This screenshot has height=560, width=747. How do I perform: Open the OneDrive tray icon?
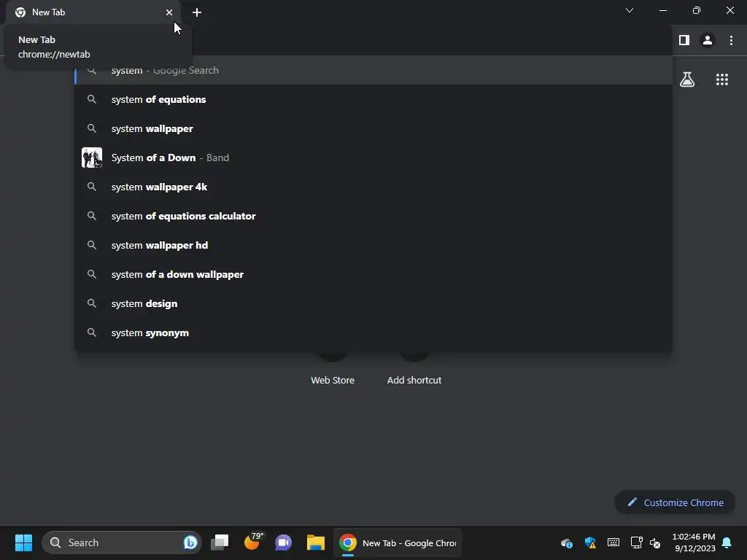[566, 542]
